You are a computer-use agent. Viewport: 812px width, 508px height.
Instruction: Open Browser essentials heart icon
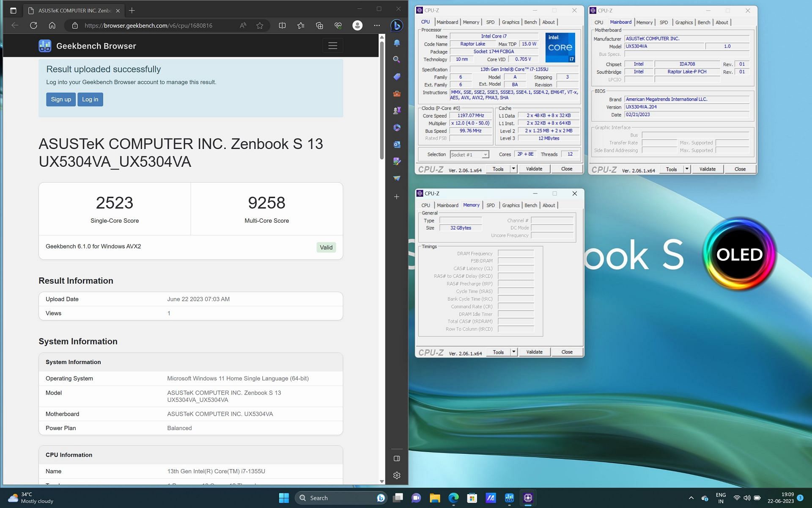pos(338,25)
